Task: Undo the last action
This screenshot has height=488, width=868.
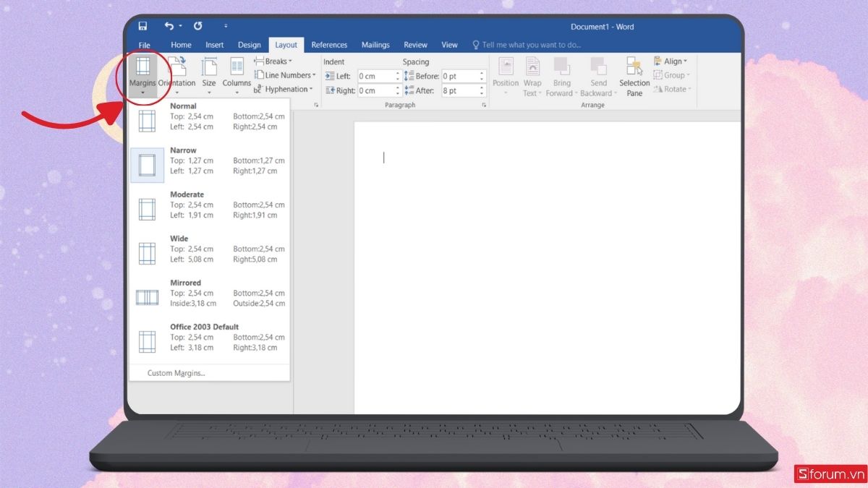Action: (169, 26)
